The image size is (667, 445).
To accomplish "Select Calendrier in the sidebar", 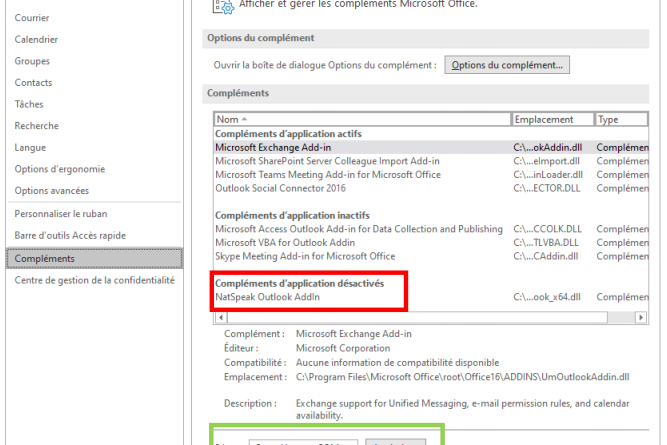I will pos(36,40).
